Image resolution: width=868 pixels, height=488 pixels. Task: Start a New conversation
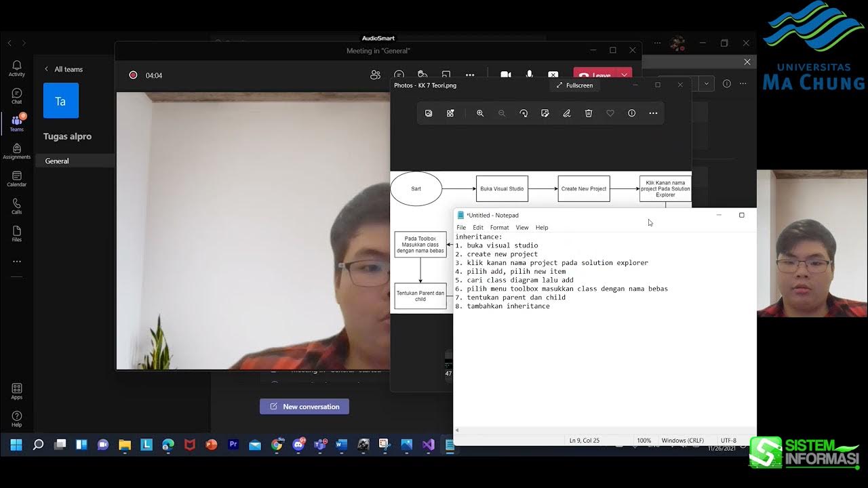[304, 407]
